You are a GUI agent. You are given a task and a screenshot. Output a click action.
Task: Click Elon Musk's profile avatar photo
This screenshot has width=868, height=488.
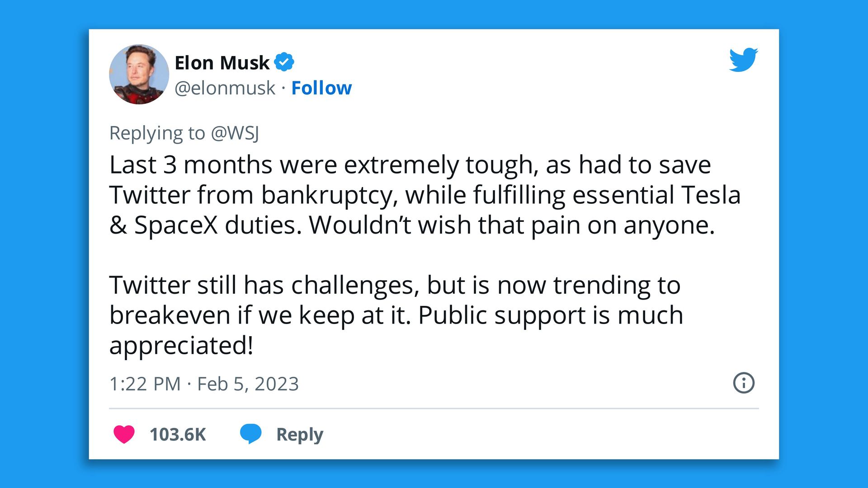139,74
